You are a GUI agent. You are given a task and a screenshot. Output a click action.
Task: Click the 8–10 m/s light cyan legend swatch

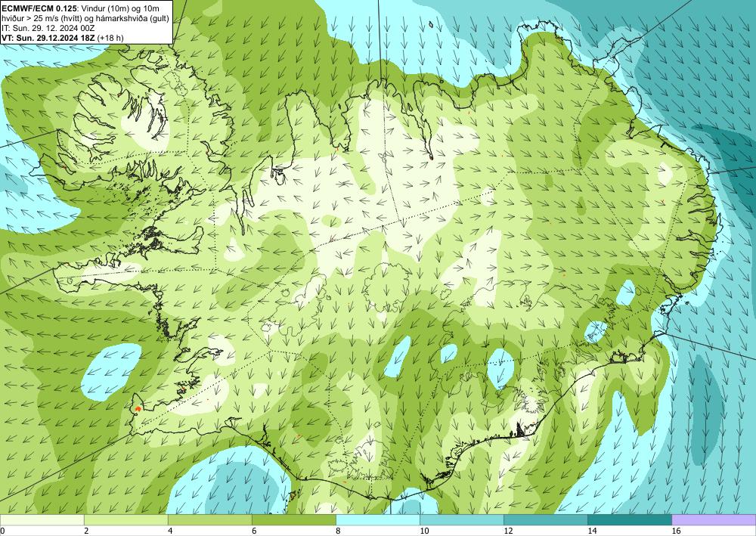[x=378, y=520]
